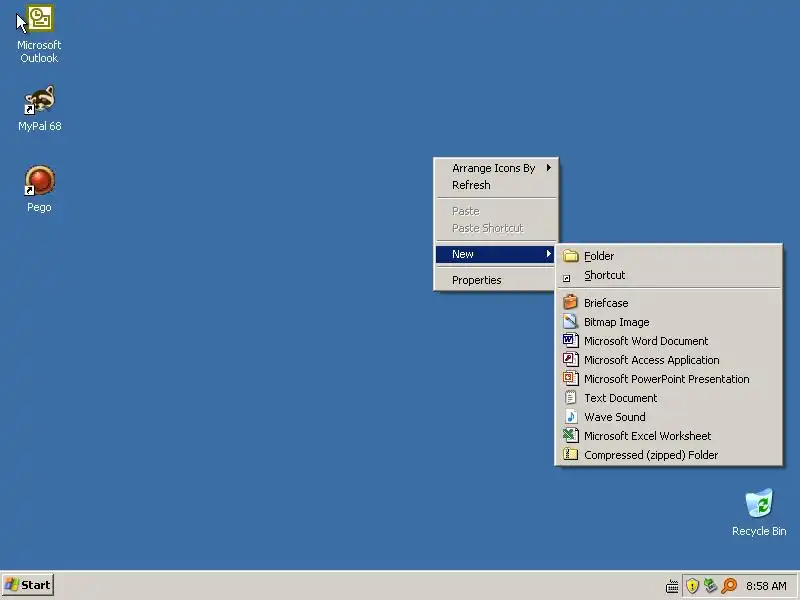Click the MyPal 68 label text
Screen dimensions: 800x600
click(x=40, y=126)
